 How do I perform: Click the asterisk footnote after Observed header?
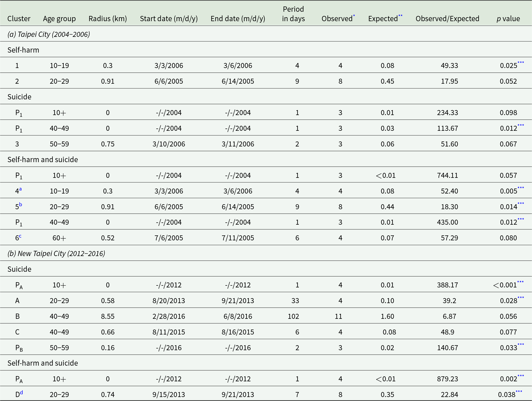coord(354,16)
